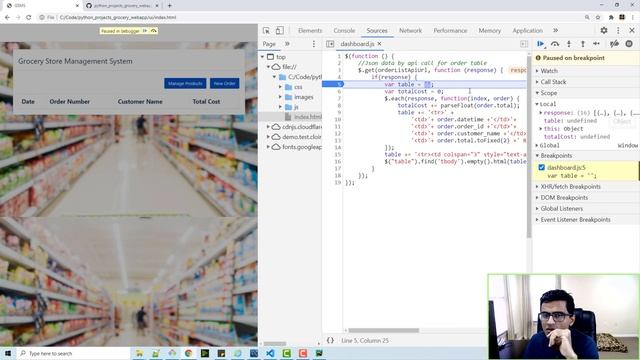
Task: Resume from the page's Paused in debugger overlay
Action: click(x=145, y=31)
